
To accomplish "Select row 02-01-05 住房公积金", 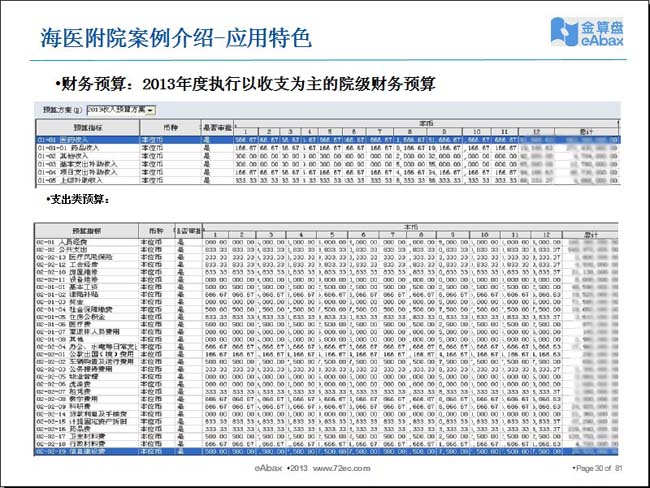I will pos(326,317).
